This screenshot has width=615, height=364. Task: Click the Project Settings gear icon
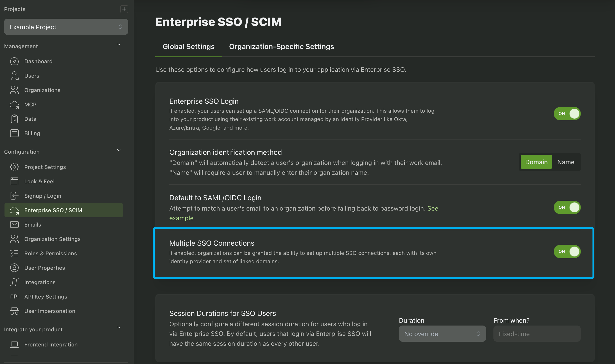[x=14, y=167]
